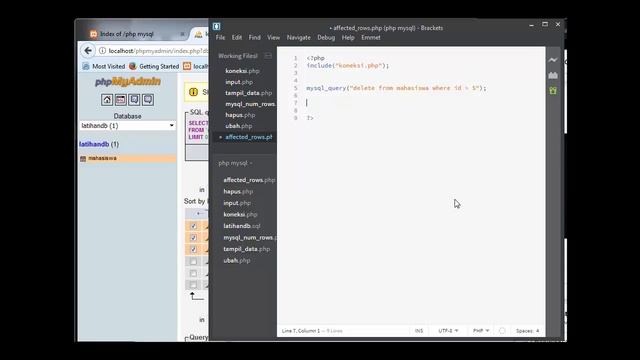
Task: Open tampil_data.php in Working Files
Action: pos(248,93)
